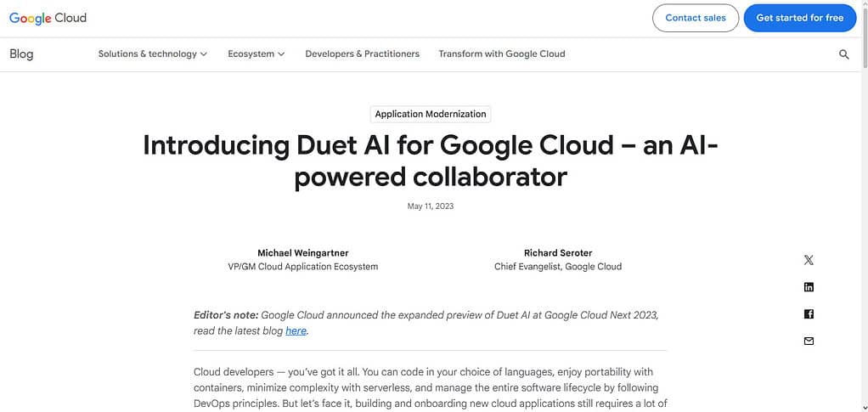Expand the Ecosystem dropdown
Screen dimensions: 868x412
pyautogui.click(x=256, y=54)
